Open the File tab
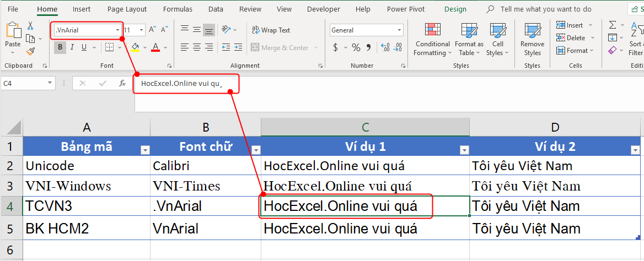Screen dimensions: 644x261 click(x=13, y=9)
